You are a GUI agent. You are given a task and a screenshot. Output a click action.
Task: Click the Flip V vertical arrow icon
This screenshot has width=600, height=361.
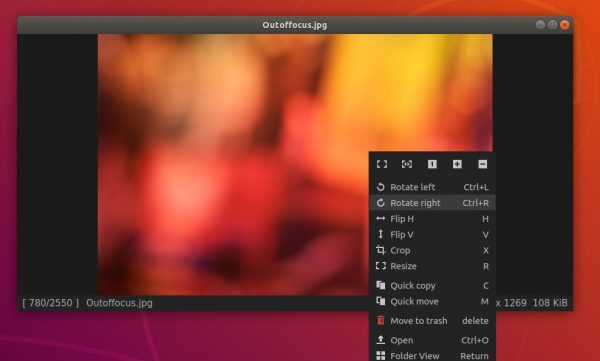coord(380,234)
